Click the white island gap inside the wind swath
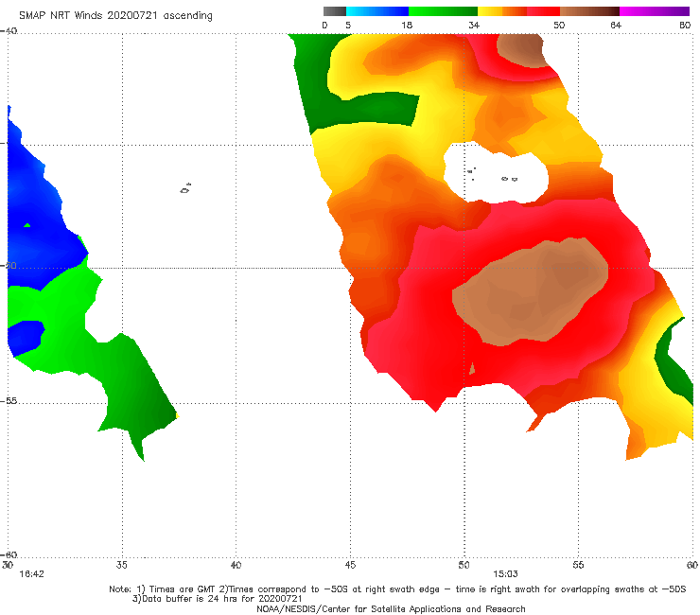The height and width of the screenshot is (615, 700). point(497,174)
